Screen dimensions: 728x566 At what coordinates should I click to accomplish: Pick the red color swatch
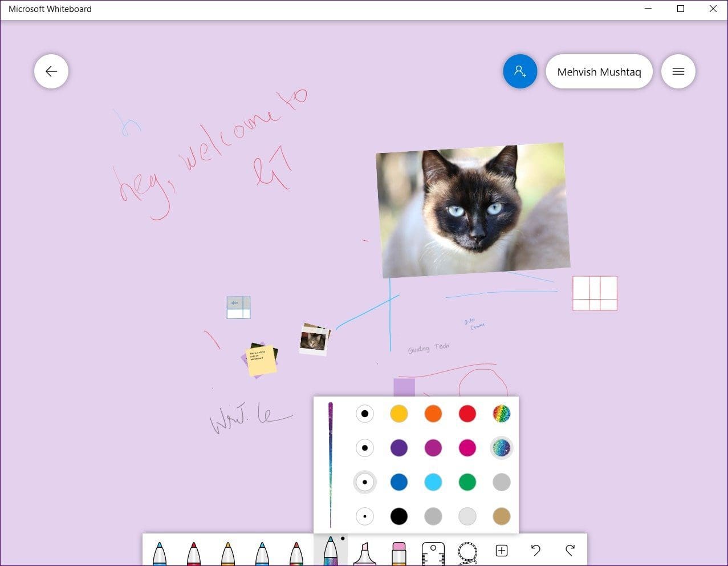(467, 414)
